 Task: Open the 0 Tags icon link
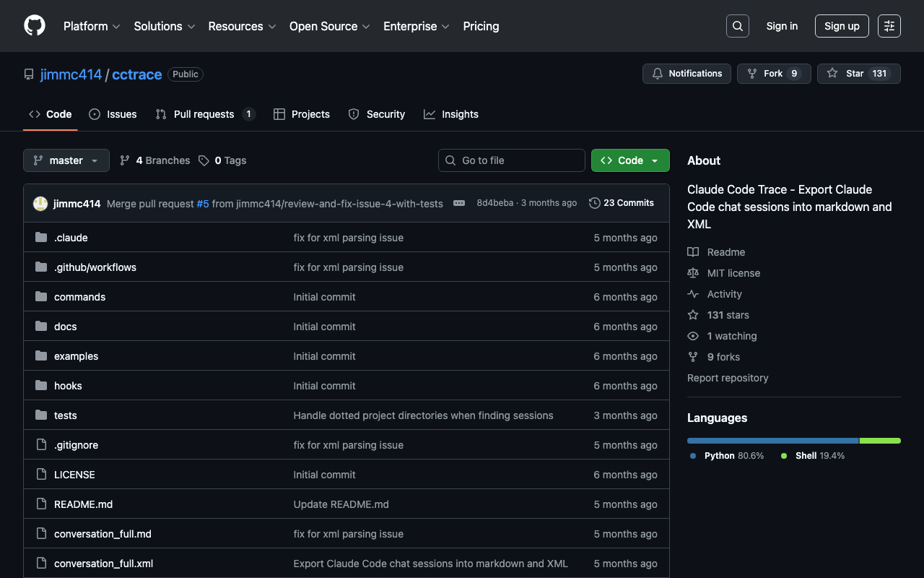[x=222, y=160]
